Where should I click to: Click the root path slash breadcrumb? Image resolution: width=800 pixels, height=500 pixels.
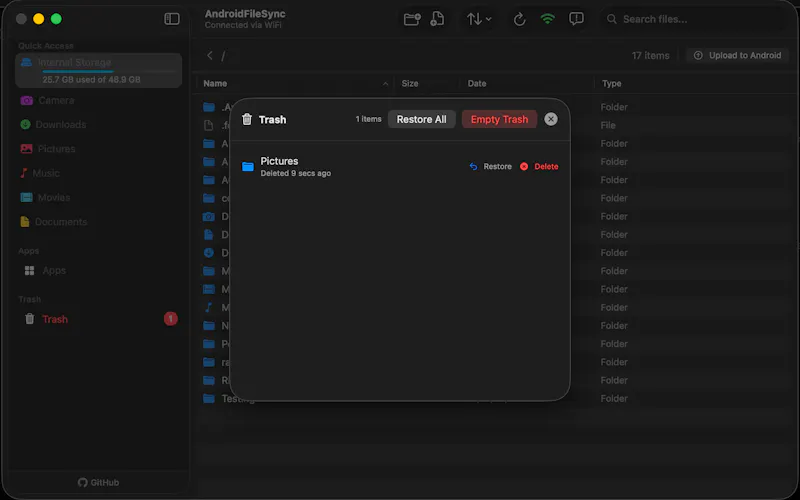223,56
